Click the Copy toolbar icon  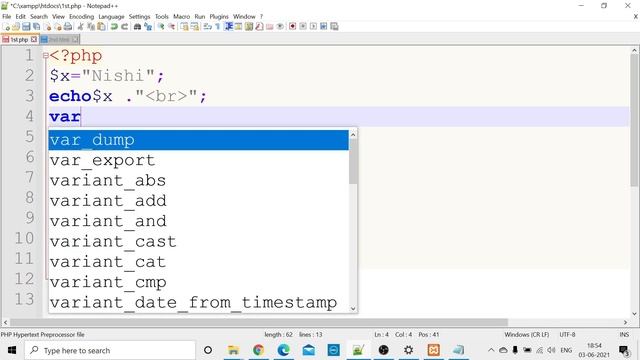[91, 27]
